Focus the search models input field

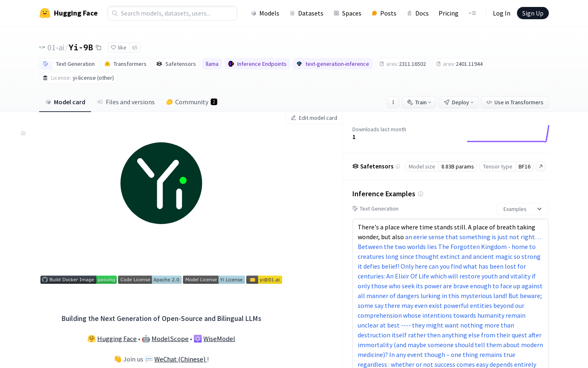coord(172,13)
